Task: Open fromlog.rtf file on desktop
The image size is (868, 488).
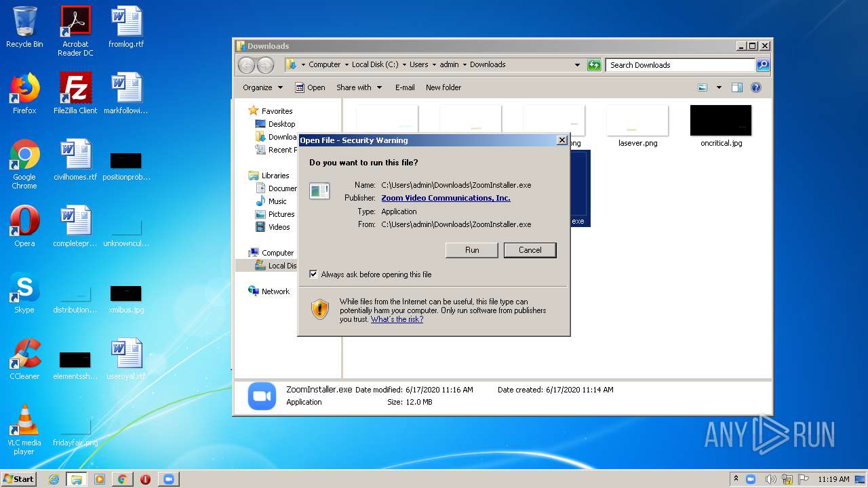Action: coord(126,27)
